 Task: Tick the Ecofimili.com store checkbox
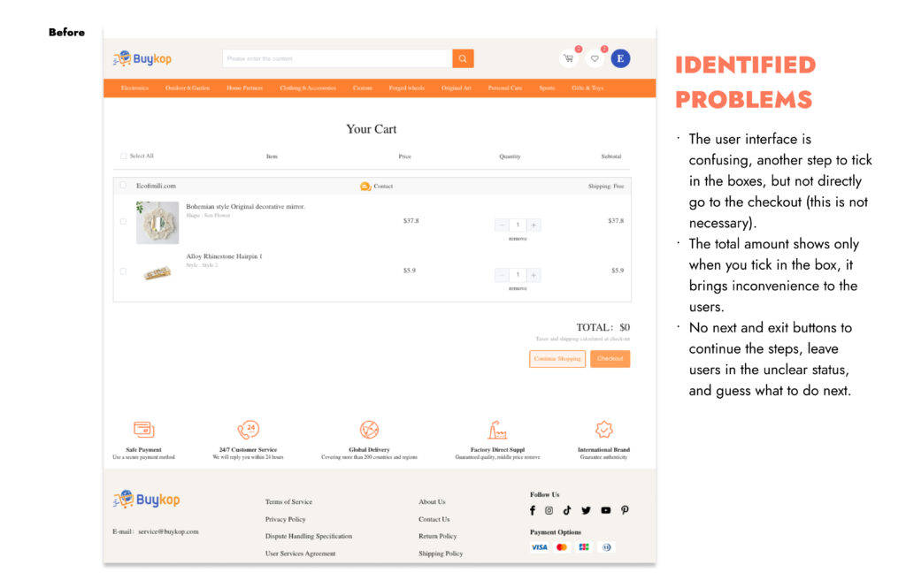coord(123,186)
